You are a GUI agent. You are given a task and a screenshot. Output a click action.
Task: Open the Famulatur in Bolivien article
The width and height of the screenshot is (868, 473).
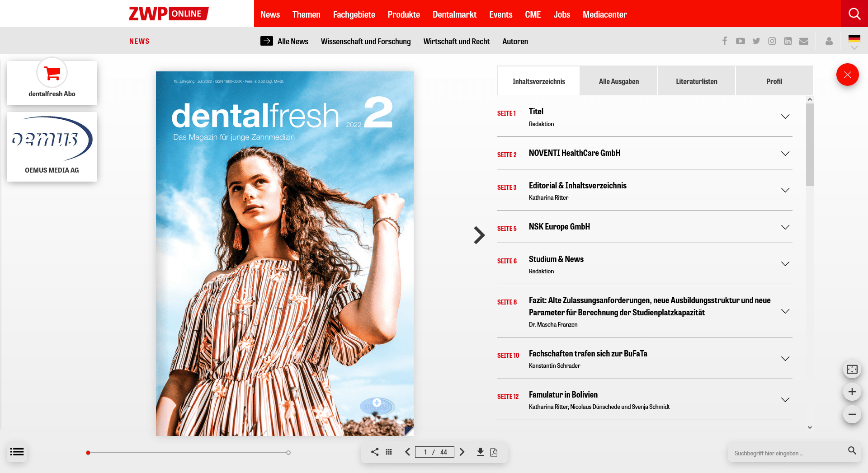tap(563, 394)
